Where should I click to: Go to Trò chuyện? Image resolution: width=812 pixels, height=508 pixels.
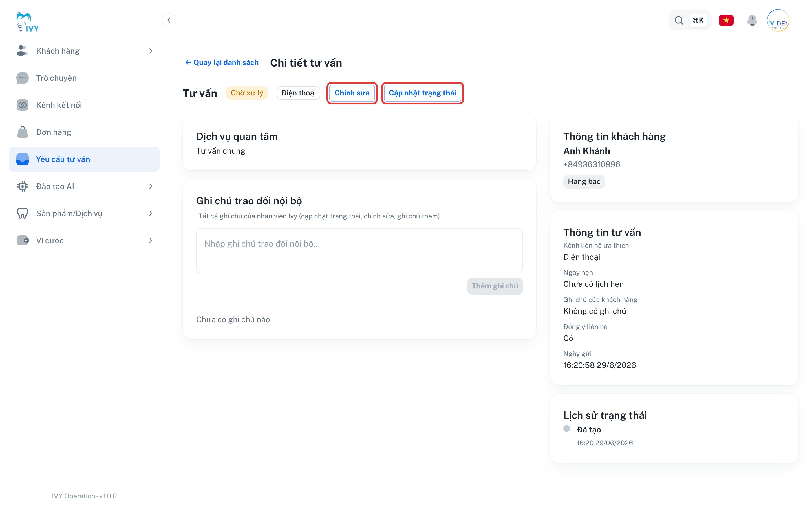coord(84,78)
